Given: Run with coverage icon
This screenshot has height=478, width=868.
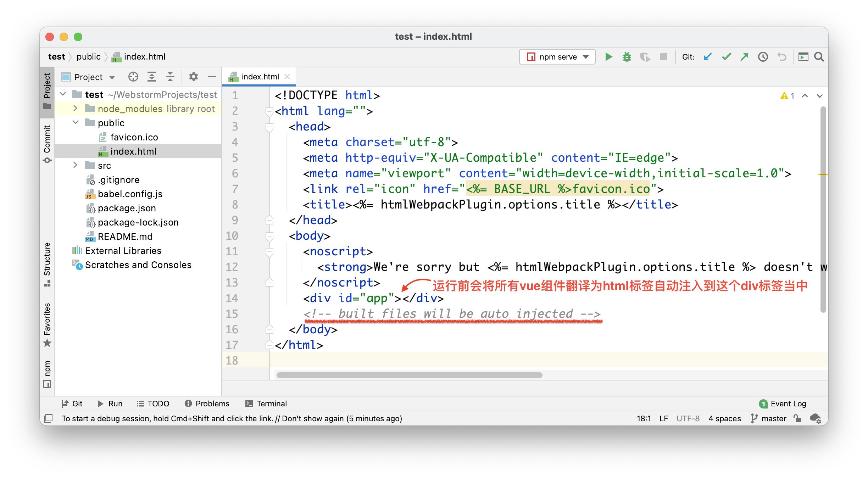Looking at the screenshot, I should pos(645,57).
